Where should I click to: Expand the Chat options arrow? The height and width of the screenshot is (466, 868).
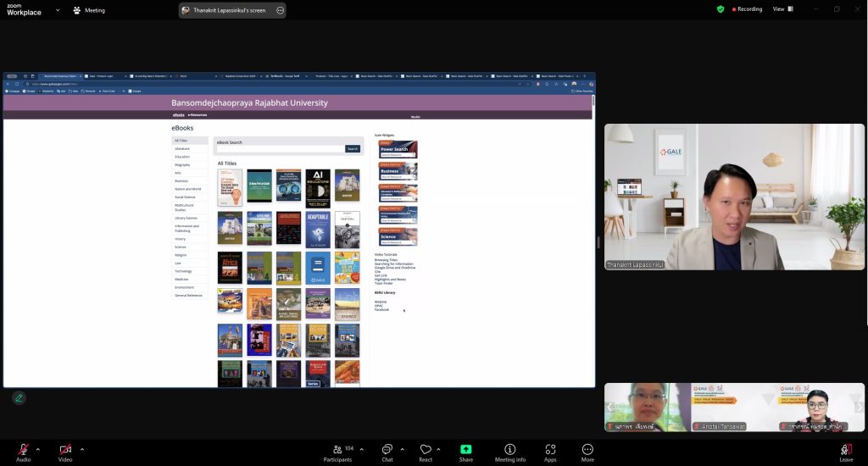402,449
